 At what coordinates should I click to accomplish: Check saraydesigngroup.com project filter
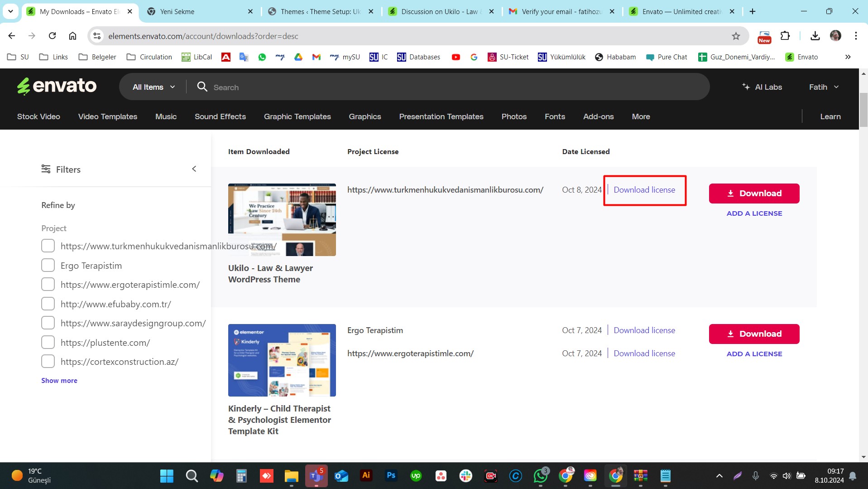coord(48,323)
